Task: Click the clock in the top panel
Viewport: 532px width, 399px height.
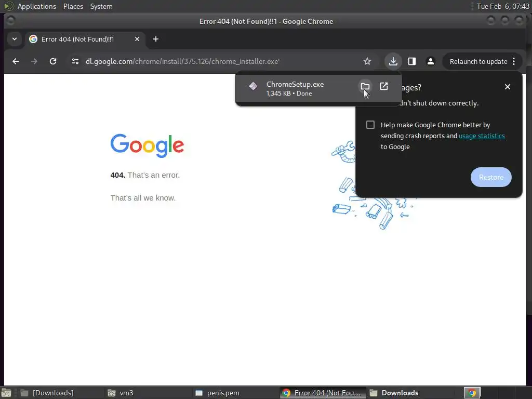Action: click(503, 6)
